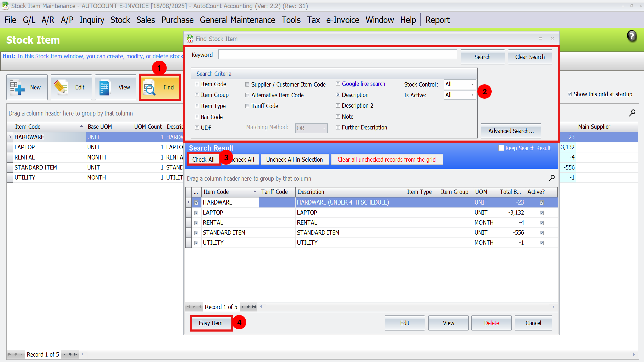The width and height of the screenshot is (644, 362).
Task: Click the View document icon in toolbar
Action: pyautogui.click(x=105, y=87)
